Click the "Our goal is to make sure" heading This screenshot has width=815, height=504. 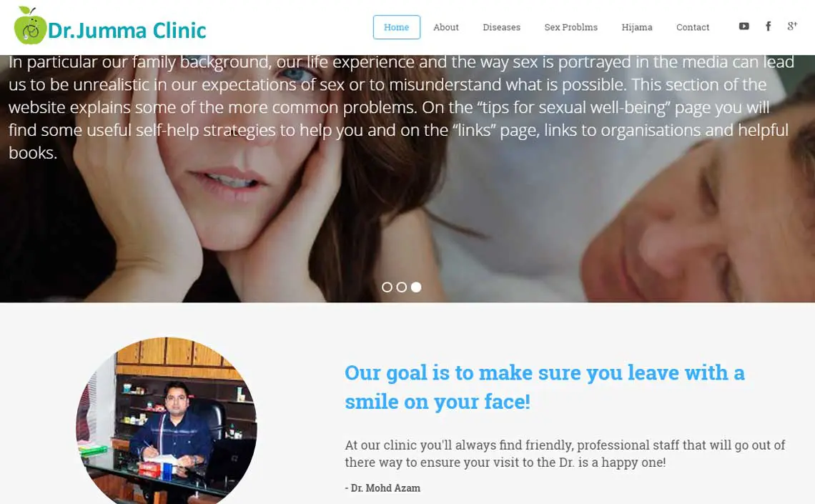[x=545, y=387]
